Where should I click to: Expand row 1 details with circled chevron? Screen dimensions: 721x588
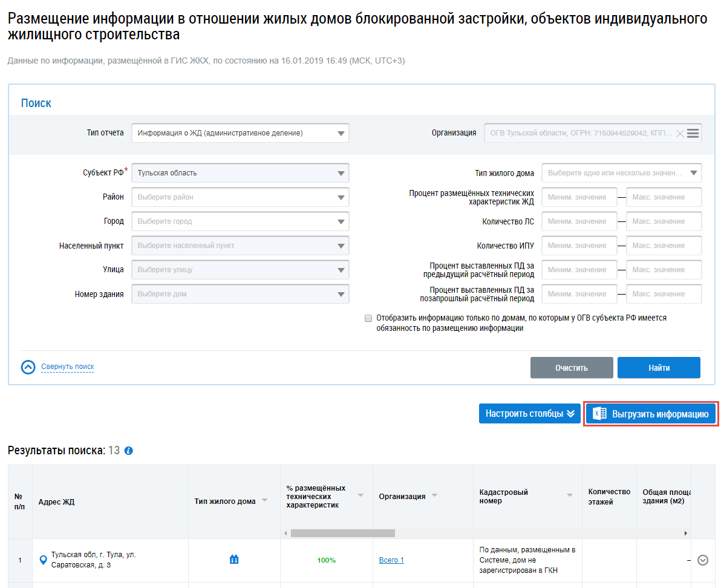tap(702, 560)
